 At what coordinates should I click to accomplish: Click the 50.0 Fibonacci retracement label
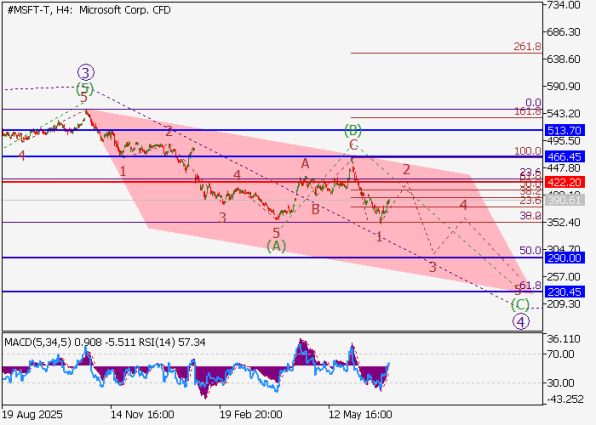530,250
